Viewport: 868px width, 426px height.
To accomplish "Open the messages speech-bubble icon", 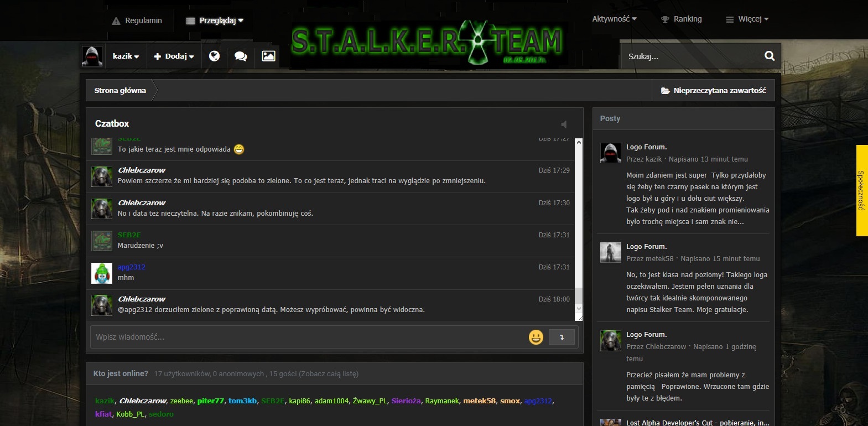I will pos(241,56).
